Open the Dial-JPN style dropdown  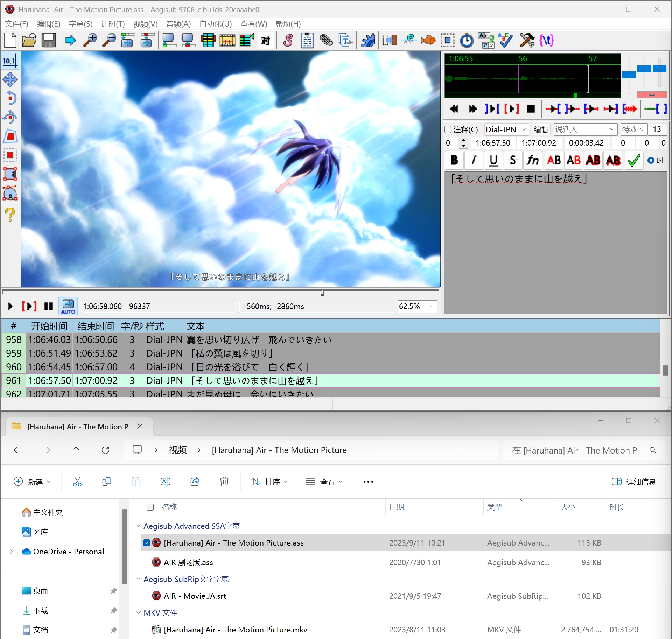(506, 129)
